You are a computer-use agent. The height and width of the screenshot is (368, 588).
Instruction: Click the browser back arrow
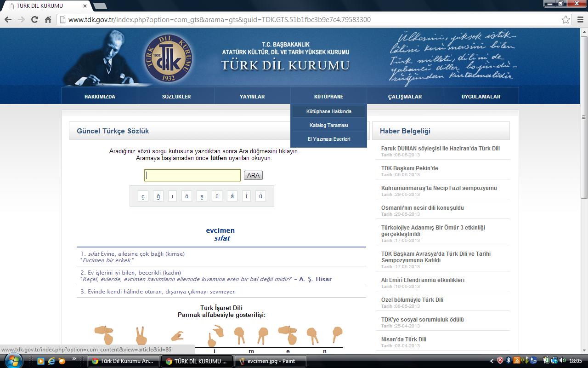click(x=8, y=20)
